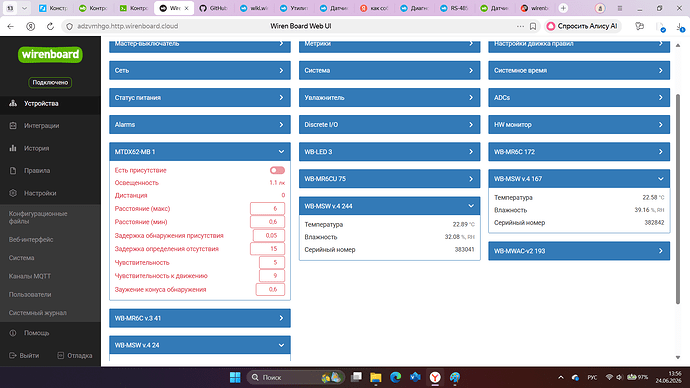Collapse the MTDX62-MB 1 card
Image resolution: width=690 pixels, height=388 pixels.
200,152
